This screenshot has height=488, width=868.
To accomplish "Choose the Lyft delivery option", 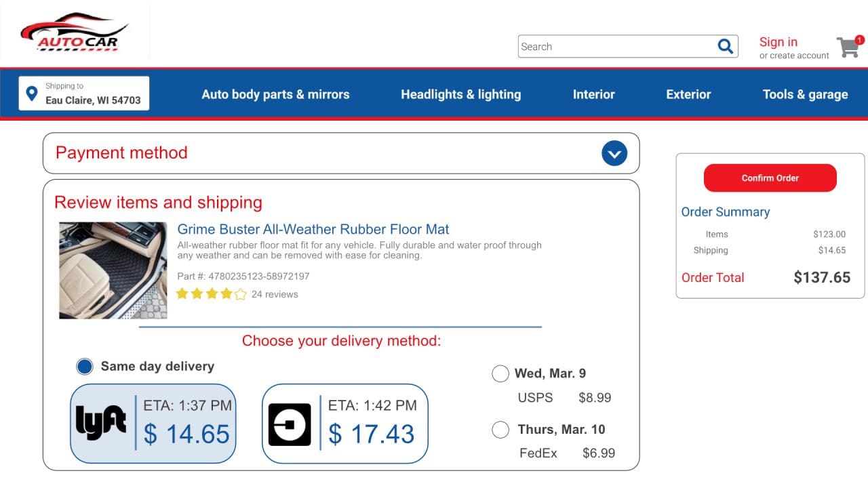I will pyautogui.click(x=153, y=424).
